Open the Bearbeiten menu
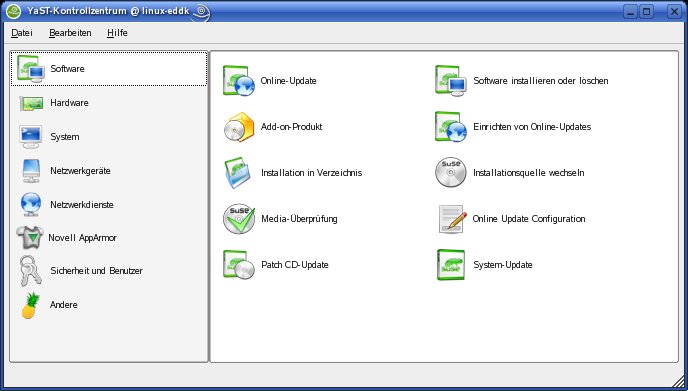 click(x=70, y=33)
